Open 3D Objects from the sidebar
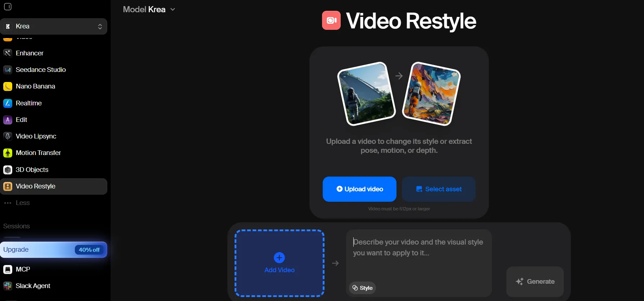Viewport: 644px width, 301px height. (54, 170)
